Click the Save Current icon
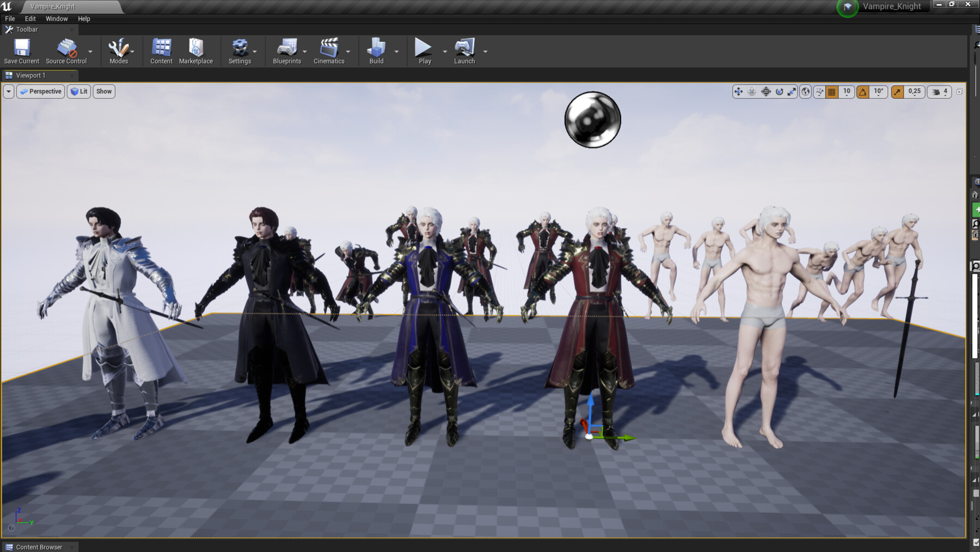Viewport: 980px width, 552px height. [x=21, y=50]
